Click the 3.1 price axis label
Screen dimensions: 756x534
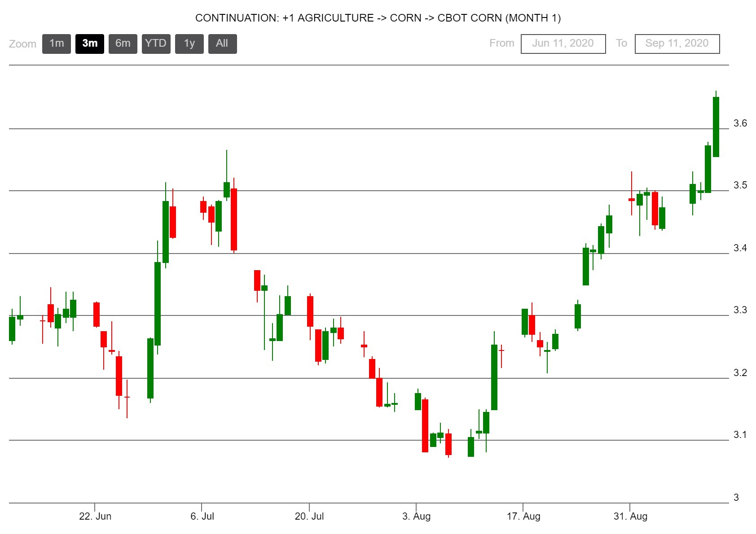click(740, 435)
